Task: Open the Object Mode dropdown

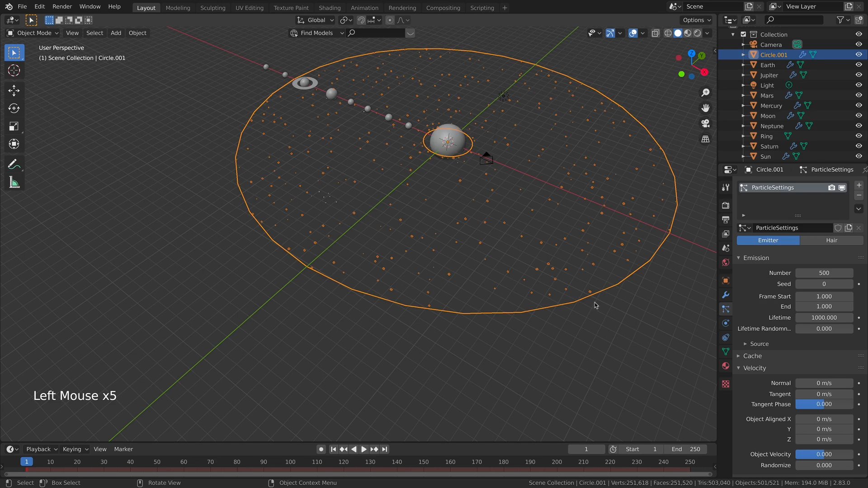Action: pos(33,33)
